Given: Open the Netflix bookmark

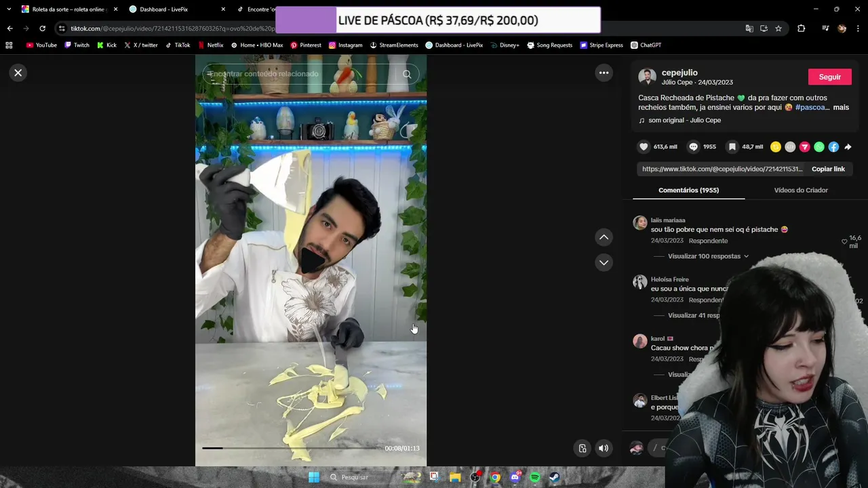Looking at the screenshot, I should click(x=210, y=45).
